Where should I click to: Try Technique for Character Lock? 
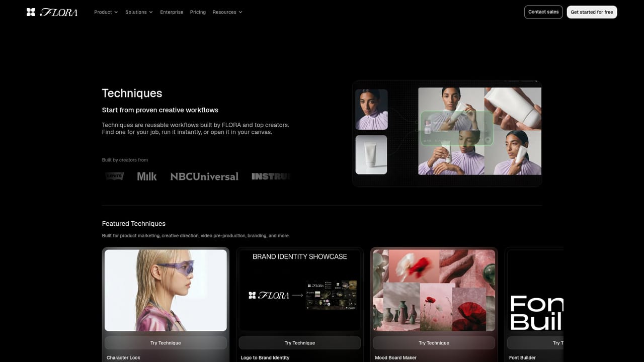(x=166, y=343)
